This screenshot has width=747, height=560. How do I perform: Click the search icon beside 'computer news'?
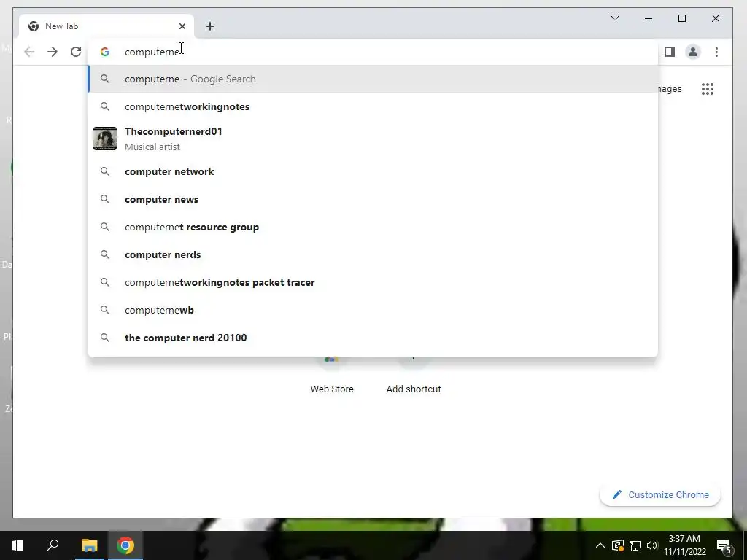pyautogui.click(x=105, y=199)
